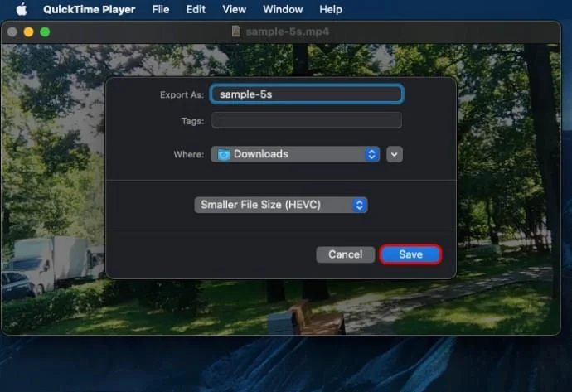Click the sample-5s.mp4 document icon in title bar

(236, 31)
